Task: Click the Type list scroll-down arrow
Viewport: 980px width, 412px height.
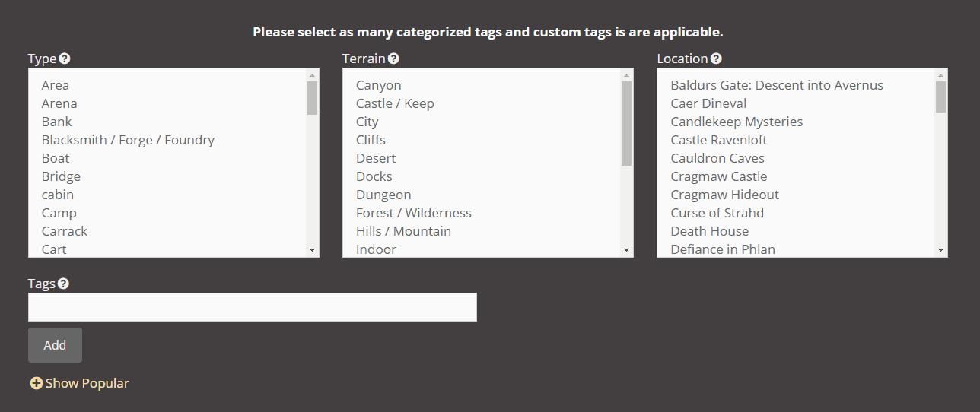Action: (x=312, y=249)
